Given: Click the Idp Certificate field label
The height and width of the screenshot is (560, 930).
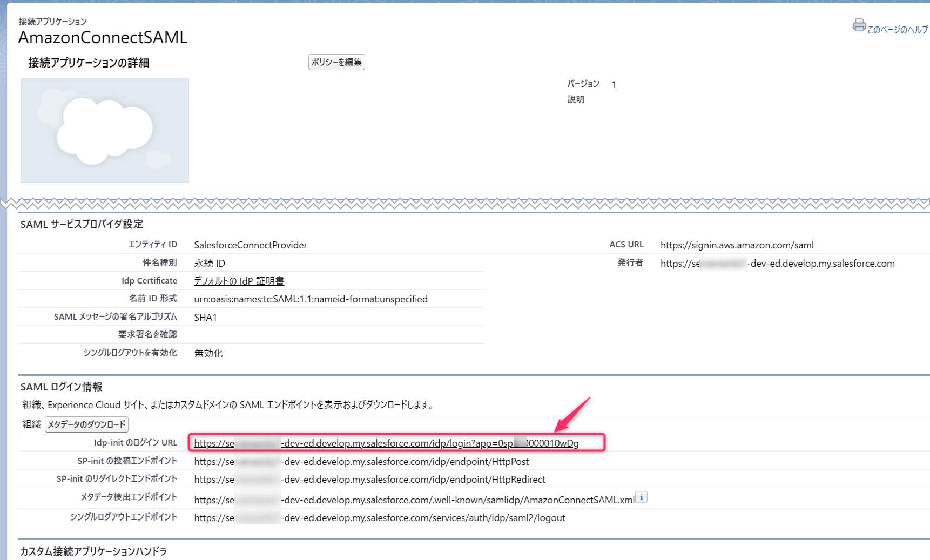Looking at the screenshot, I should click(x=149, y=281).
